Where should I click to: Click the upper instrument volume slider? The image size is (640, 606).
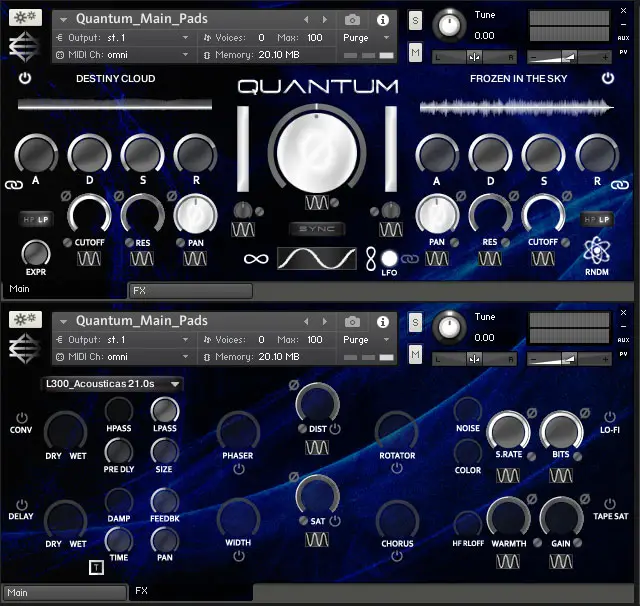coord(569,57)
